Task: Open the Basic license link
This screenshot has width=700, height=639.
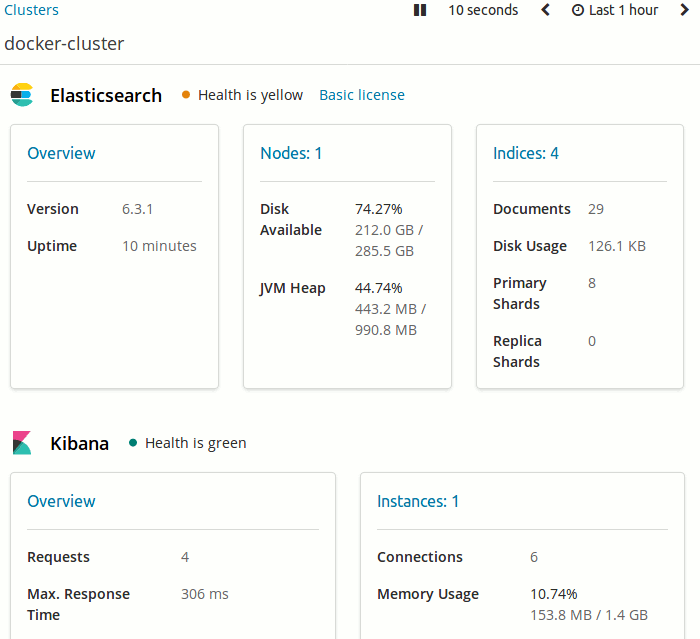Action: pyautogui.click(x=362, y=95)
